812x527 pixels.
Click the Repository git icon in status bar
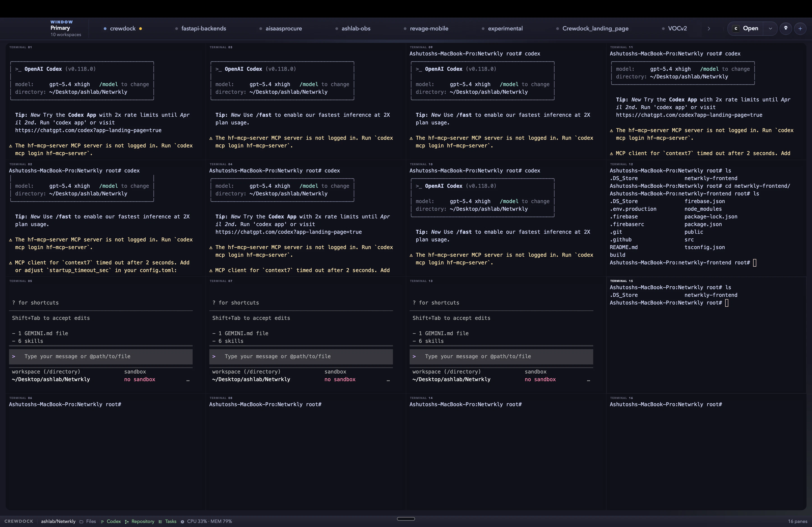(127, 521)
